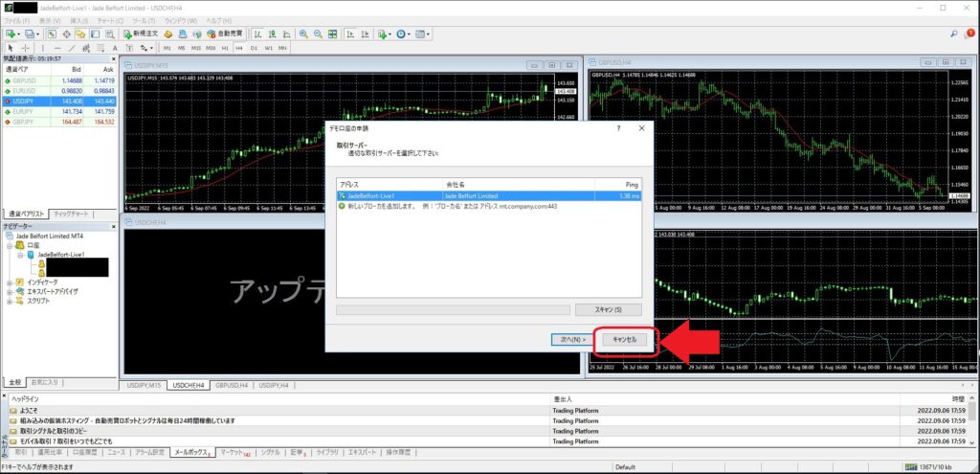Tile chart windows with grid icon

[x=332, y=34]
